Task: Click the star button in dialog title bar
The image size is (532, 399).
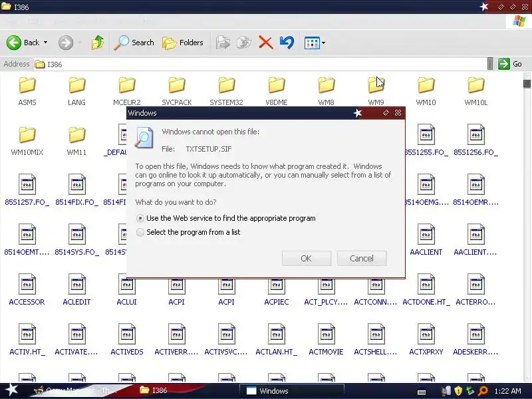Action: point(358,113)
